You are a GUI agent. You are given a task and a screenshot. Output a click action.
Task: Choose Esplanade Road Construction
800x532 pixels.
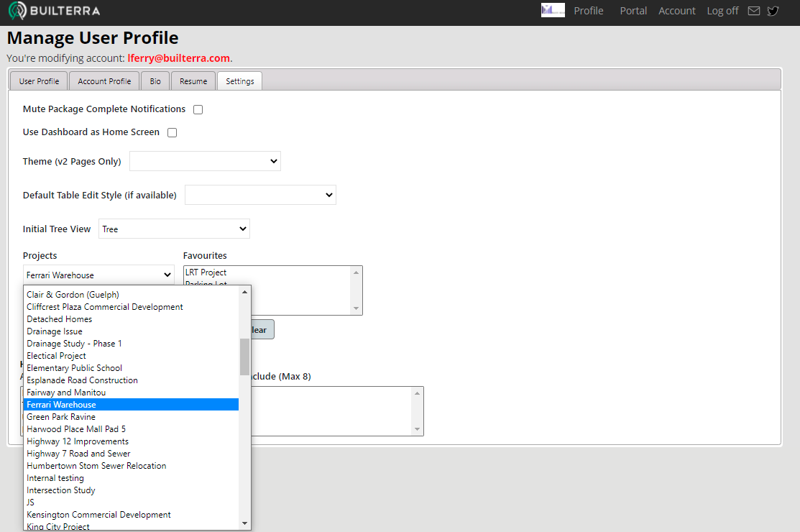click(131, 380)
